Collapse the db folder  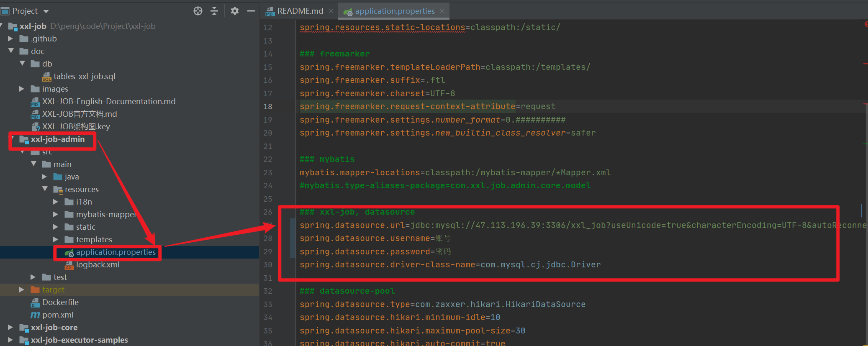(22, 64)
